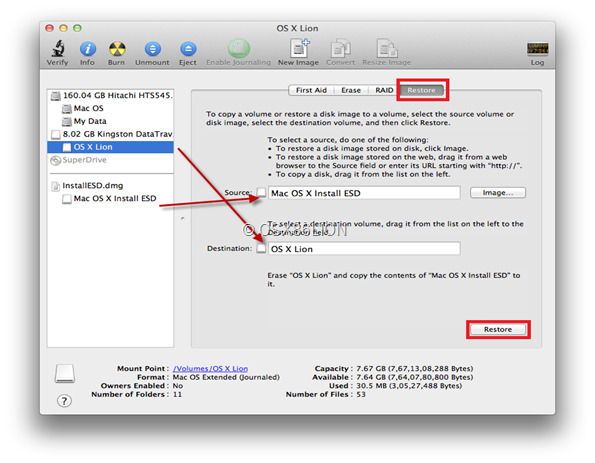Select Mac OS X Install ESD in sidebar
The image size is (595, 463).
111,198
